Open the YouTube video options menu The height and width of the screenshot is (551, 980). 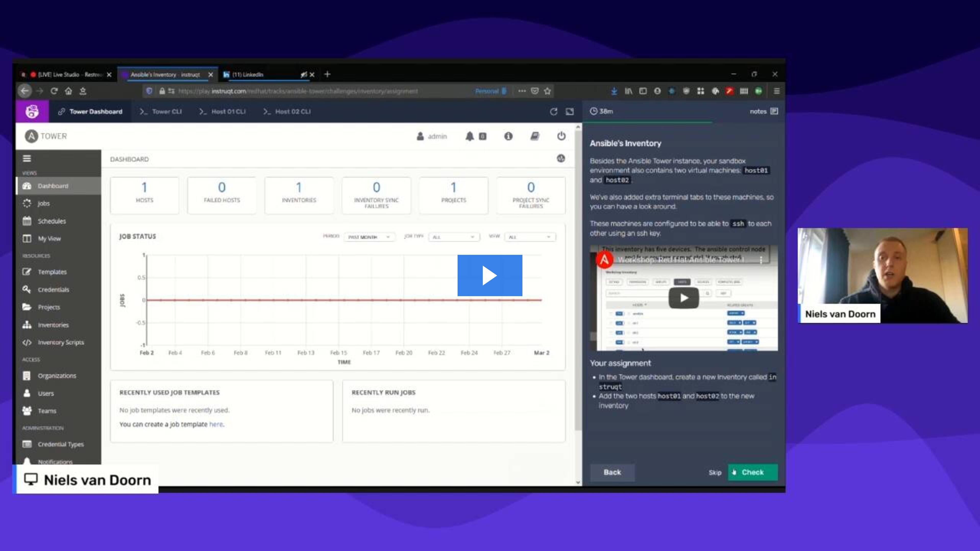point(761,260)
